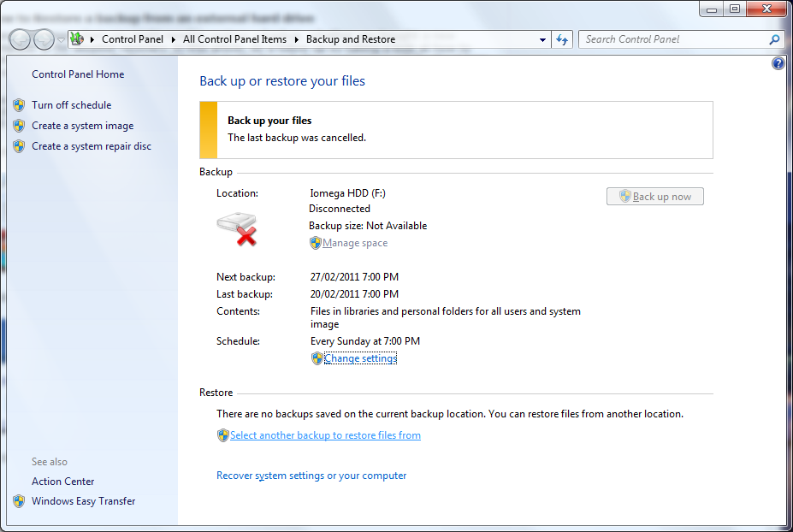Click the refresh icon in the address bar

pos(562,39)
